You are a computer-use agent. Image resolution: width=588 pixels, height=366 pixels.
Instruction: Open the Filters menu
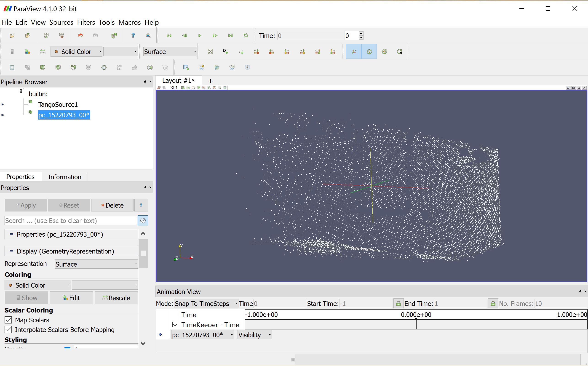click(86, 22)
